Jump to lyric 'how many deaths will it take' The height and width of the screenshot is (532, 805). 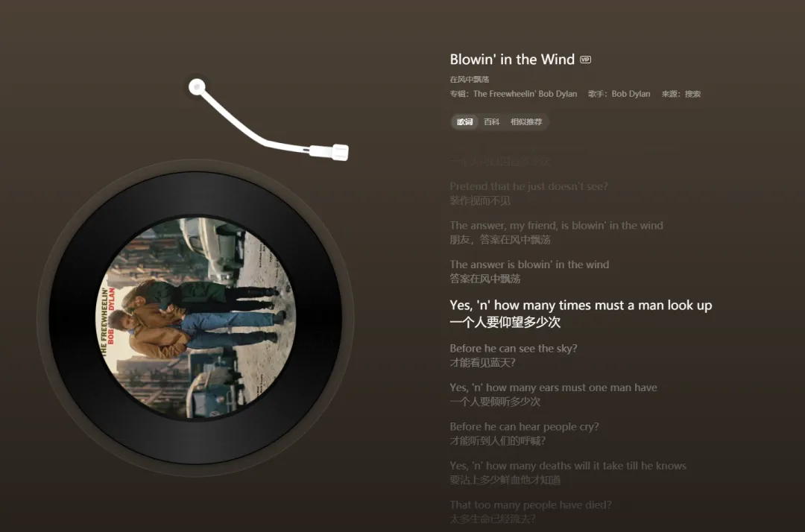pyautogui.click(x=568, y=466)
